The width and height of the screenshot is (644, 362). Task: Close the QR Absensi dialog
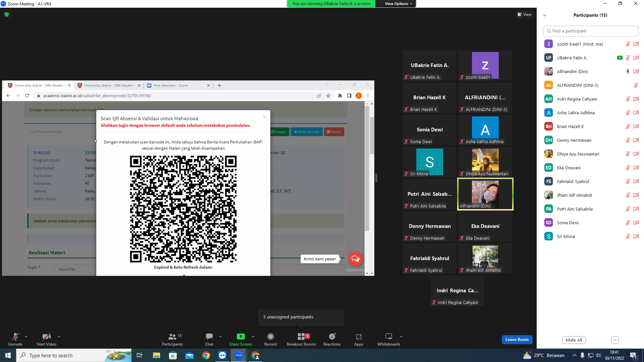pyautogui.click(x=264, y=117)
